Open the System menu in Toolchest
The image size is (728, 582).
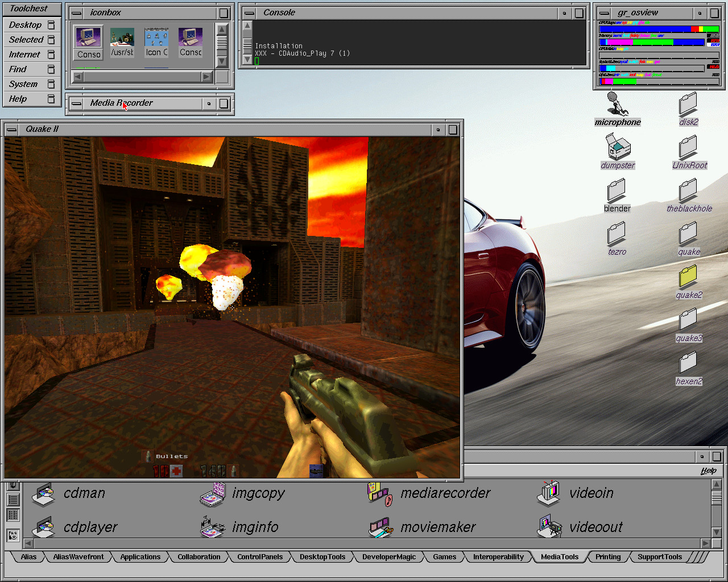pyautogui.click(x=23, y=84)
